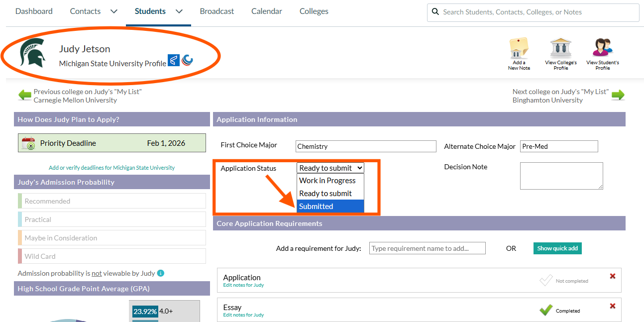Click the search magnifier icon

pos(435,12)
